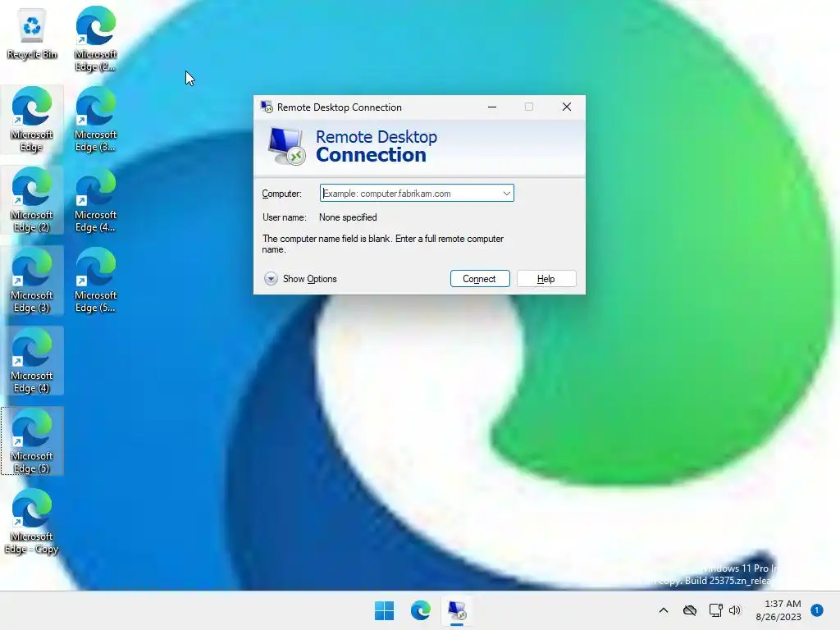Launch Microsoft Edge from the taskbar
This screenshot has width=840, height=630.
point(421,610)
